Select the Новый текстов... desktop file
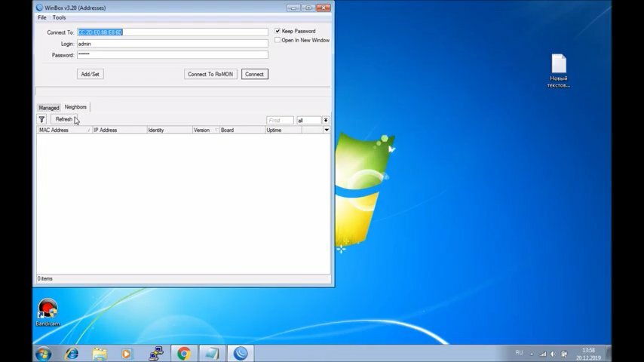Image resolution: width=644 pixels, height=362 pixels. click(559, 71)
